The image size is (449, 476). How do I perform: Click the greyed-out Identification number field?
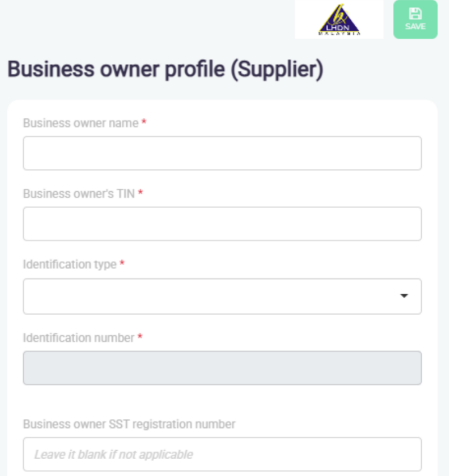point(222,368)
